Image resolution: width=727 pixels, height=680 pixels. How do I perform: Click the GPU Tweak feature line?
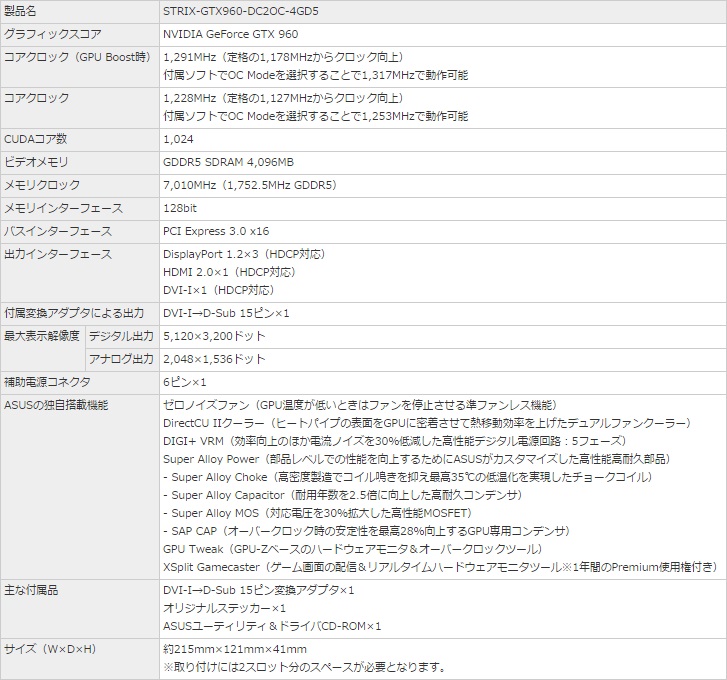coord(353,549)
